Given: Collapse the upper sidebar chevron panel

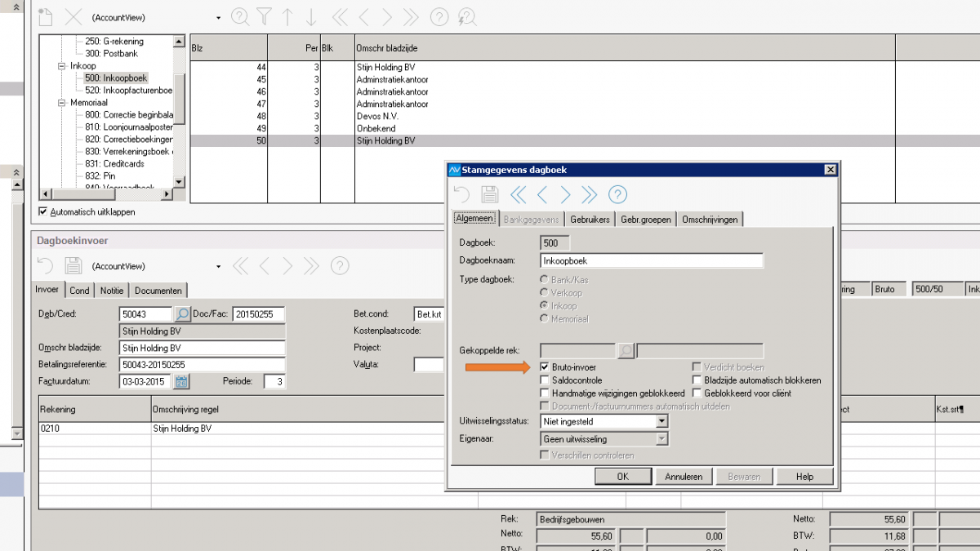Looking at the screenshot, I should (x=17, y=7).
